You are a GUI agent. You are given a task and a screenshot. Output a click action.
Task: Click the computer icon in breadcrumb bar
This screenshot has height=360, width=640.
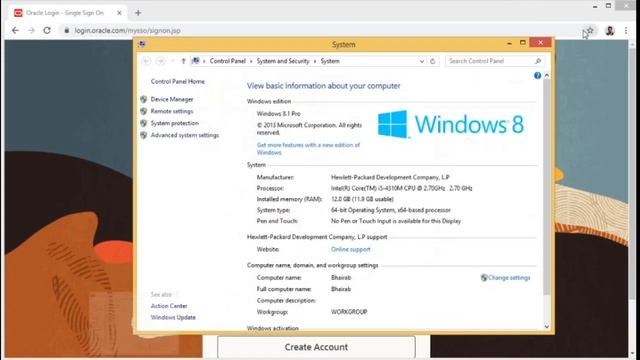click(x=196, y=61)
